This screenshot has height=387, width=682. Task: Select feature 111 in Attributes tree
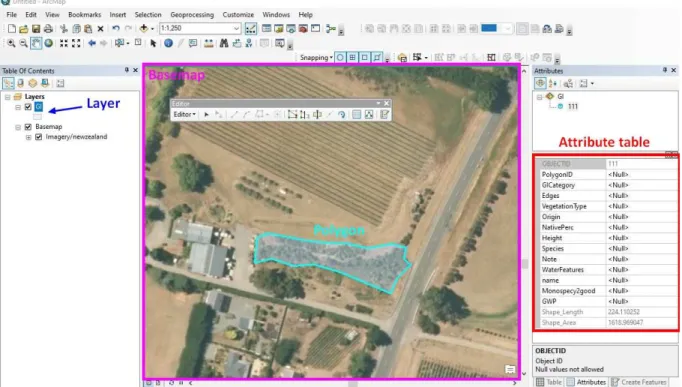click(572, 107)
